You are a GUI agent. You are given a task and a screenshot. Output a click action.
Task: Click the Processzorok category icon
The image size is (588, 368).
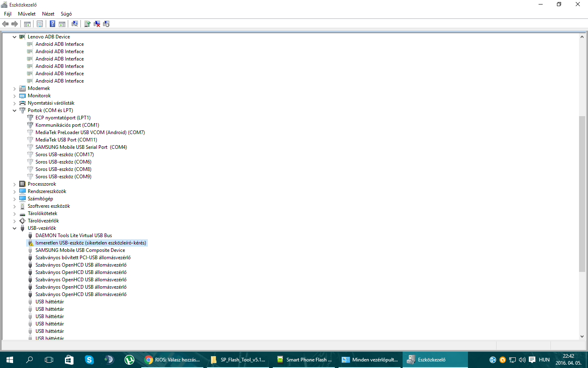click(x=22, y=184)
